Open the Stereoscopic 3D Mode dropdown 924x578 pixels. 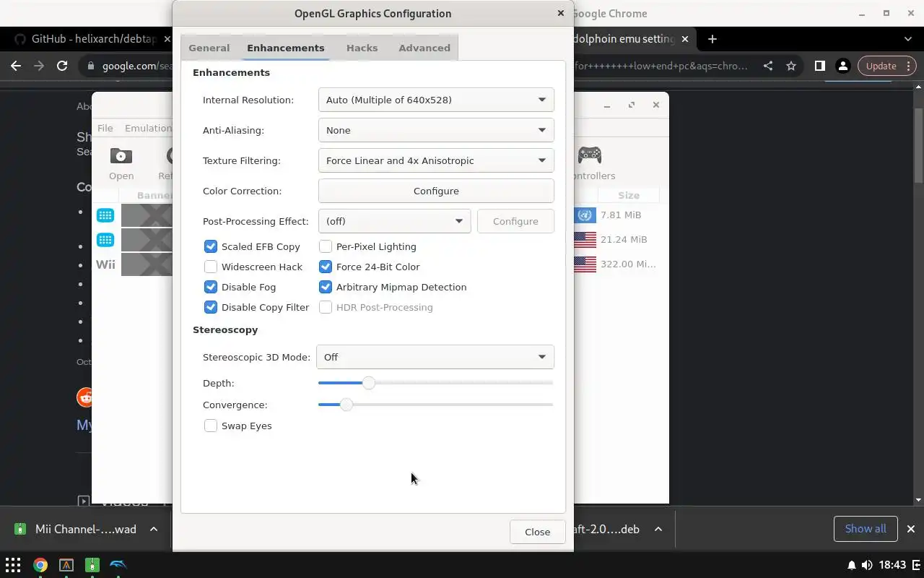click(x=435, y=357)
